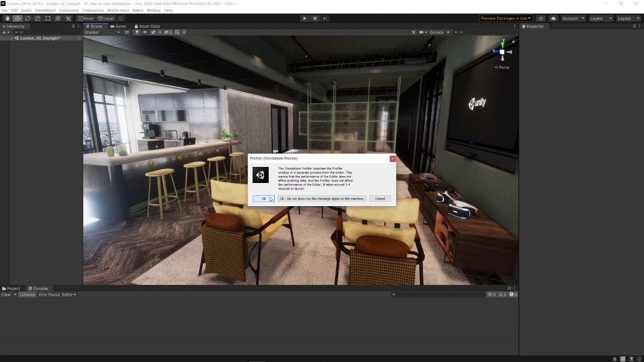Select the Move tool
644x362 pixels.
[x=17, y=19]
